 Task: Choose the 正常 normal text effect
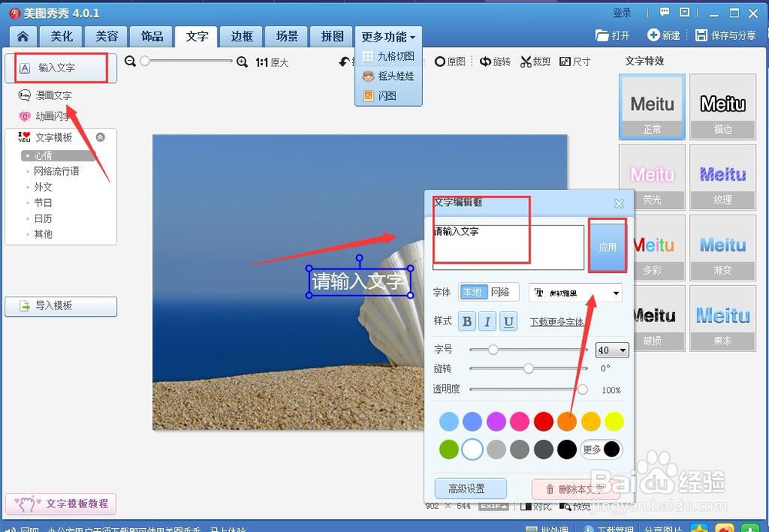652,107
